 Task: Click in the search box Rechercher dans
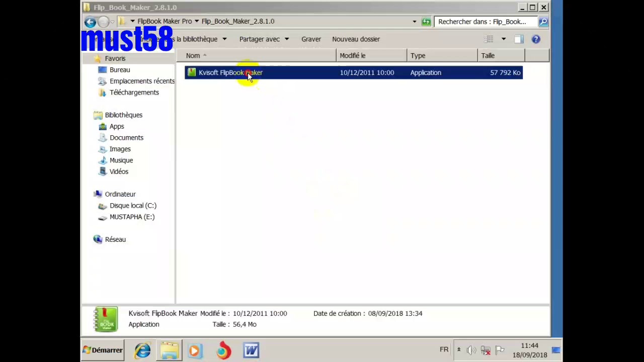tap(486, 22)
